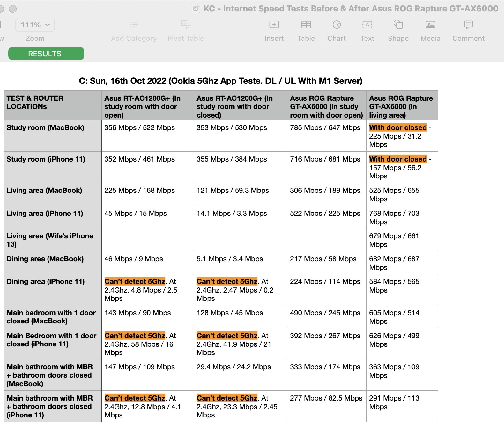The image size is (504, 427).
Task: Select the 'Study room (iPhone 11)' row label
Action: pos(53,167)
